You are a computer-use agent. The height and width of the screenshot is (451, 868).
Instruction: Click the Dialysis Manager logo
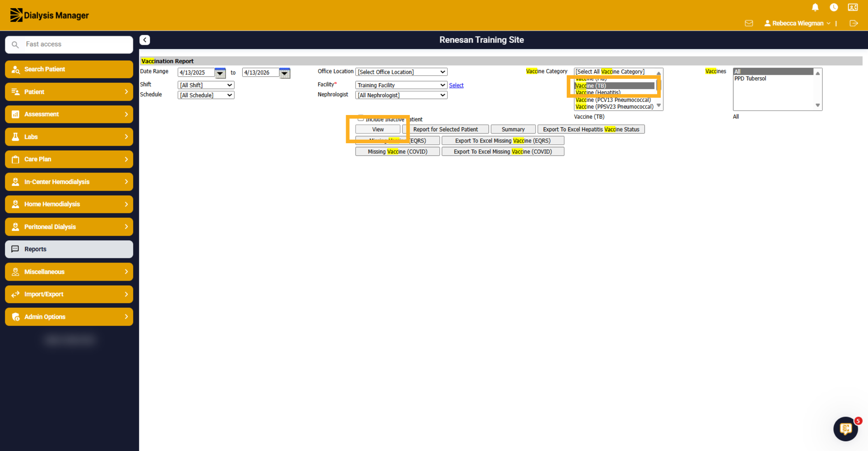pyautogui.click(x=49, y=15)
